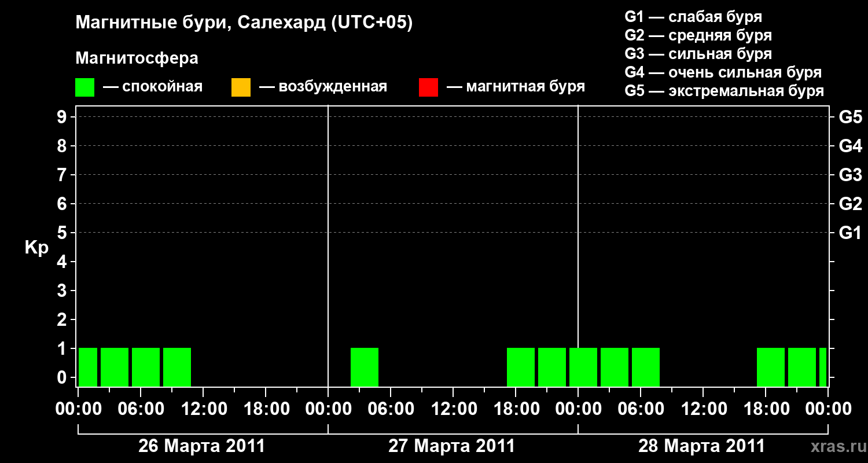Viewport: 868px width, 463px height.
Task: Click the 18:00 time label under 28 March
Action: (x=766, y=409)
